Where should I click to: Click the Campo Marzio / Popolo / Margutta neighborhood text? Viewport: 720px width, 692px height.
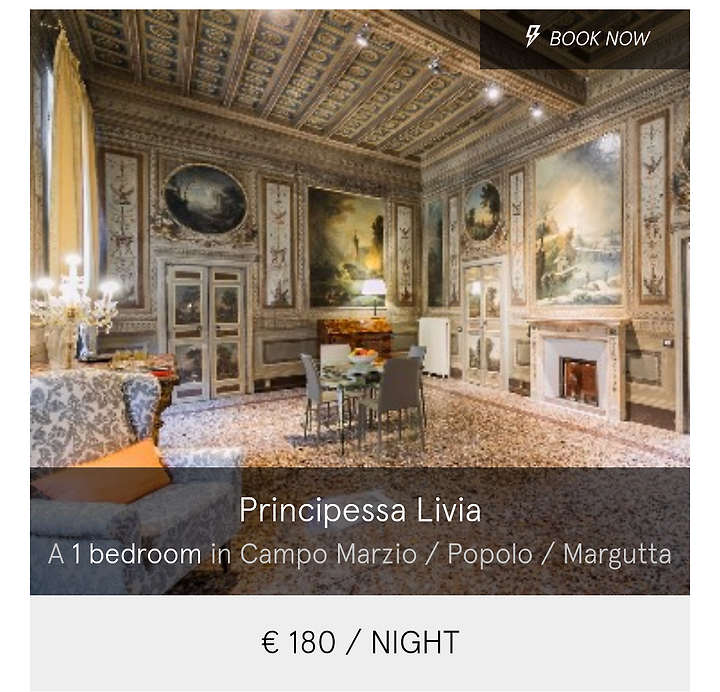(456, 554)
